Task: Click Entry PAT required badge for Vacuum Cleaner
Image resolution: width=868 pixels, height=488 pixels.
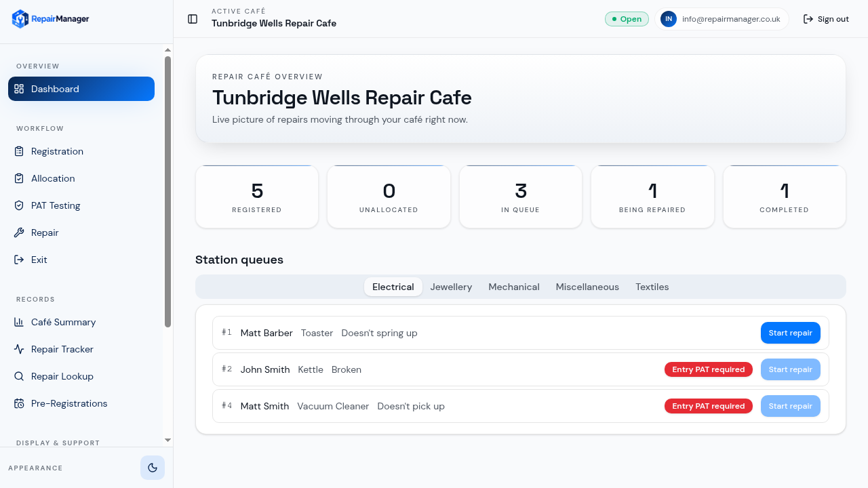Action: pos(709,406)
